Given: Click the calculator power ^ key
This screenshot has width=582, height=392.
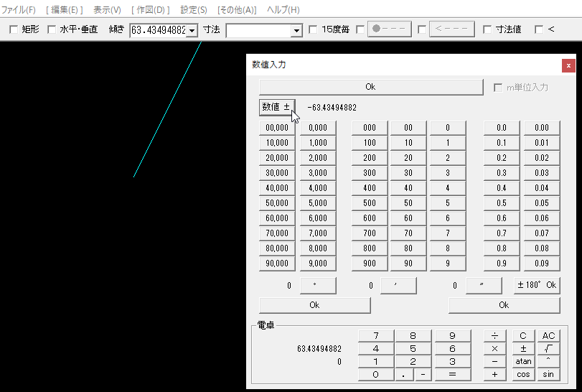Looking at the screenshot, I should click(x=548, y=362).
